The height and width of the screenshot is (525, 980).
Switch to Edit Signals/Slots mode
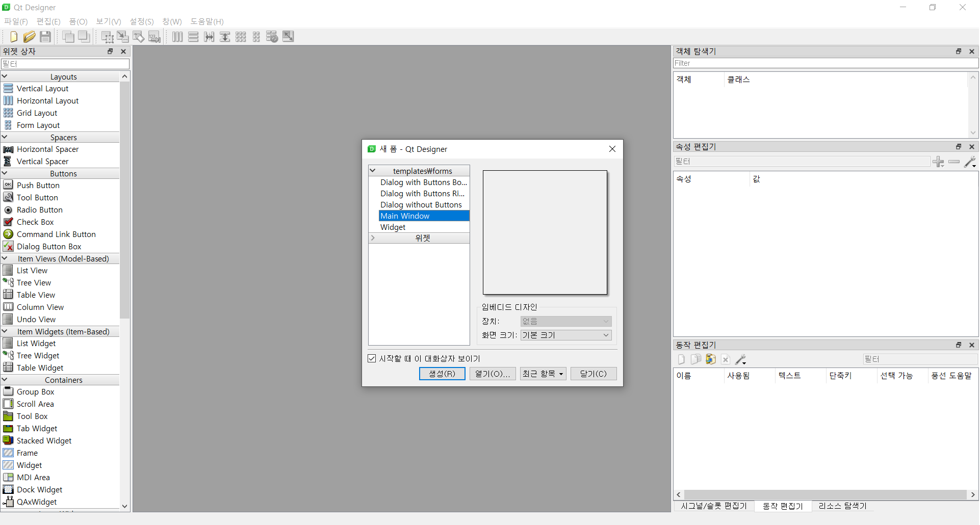[x=123, y=36]
